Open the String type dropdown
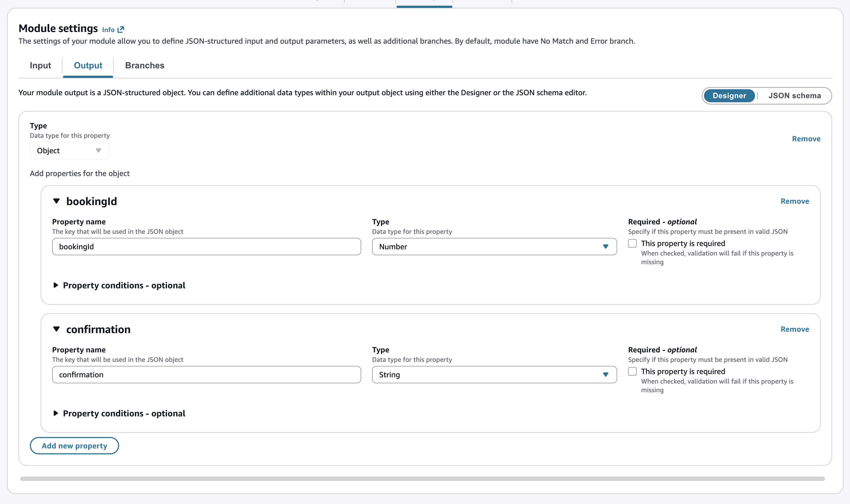Image resolution: width=850 pixels, height=504 pixels. point(494,375)
